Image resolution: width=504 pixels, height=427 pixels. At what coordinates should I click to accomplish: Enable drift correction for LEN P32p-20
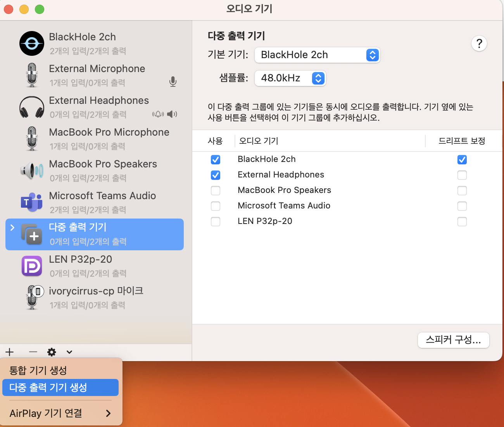[x=462, y=222]
